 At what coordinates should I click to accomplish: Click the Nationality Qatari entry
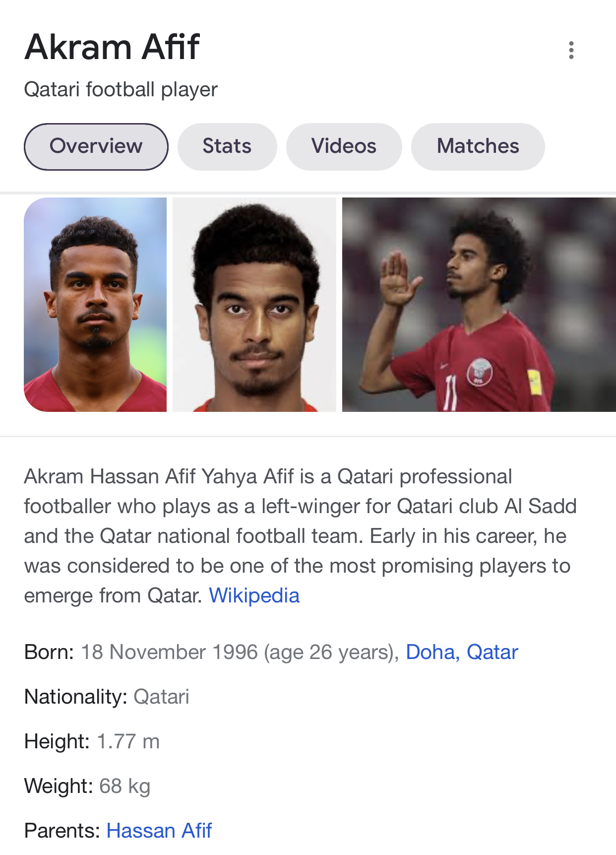107,697
